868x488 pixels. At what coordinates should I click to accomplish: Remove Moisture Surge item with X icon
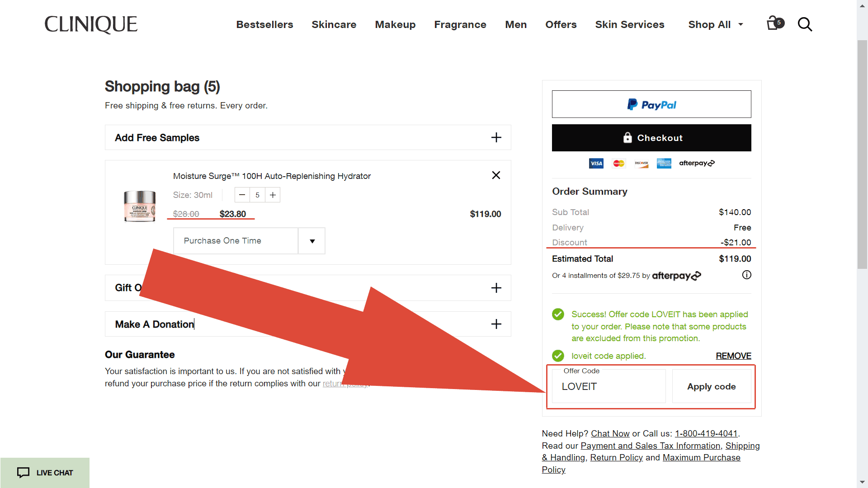click(496, 175)
